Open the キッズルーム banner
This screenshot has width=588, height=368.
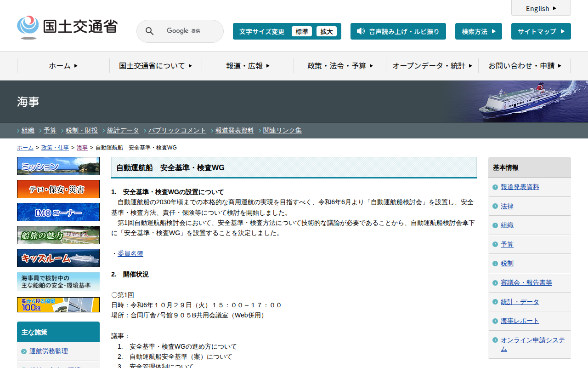(x=58, y=258)
